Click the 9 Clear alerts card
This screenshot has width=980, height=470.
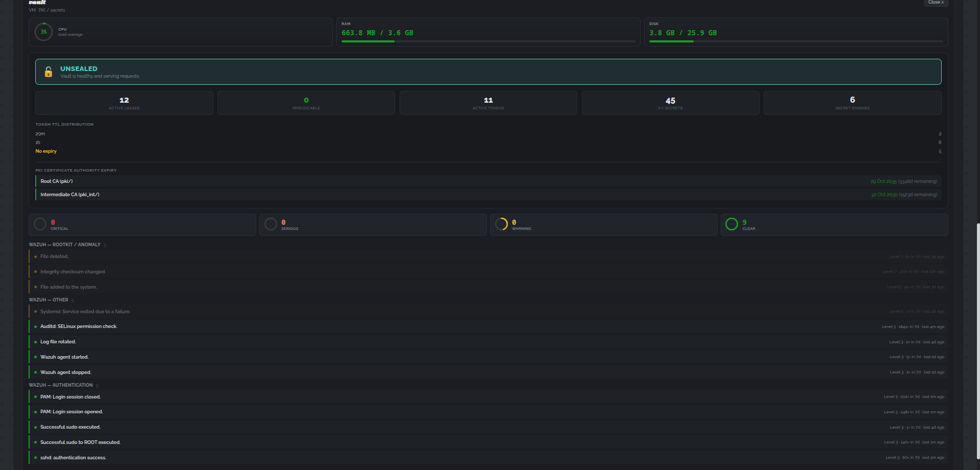click(x=835, y=225)
